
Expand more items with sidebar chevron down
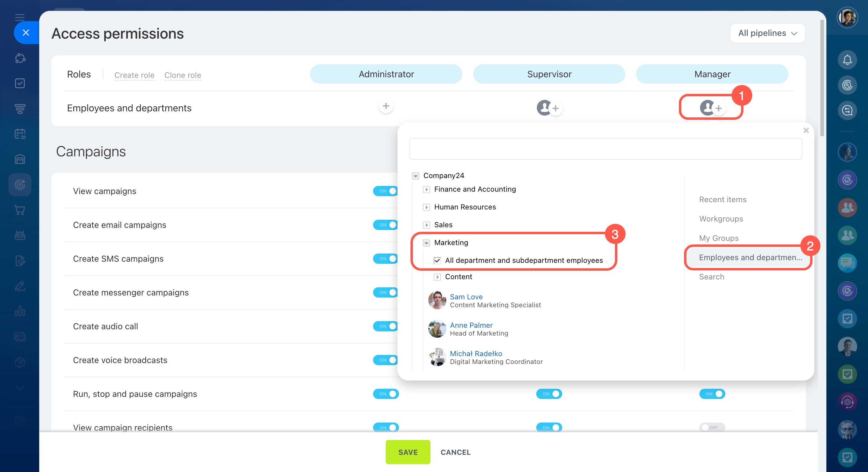pyautogui.click(x=20, y=388)
